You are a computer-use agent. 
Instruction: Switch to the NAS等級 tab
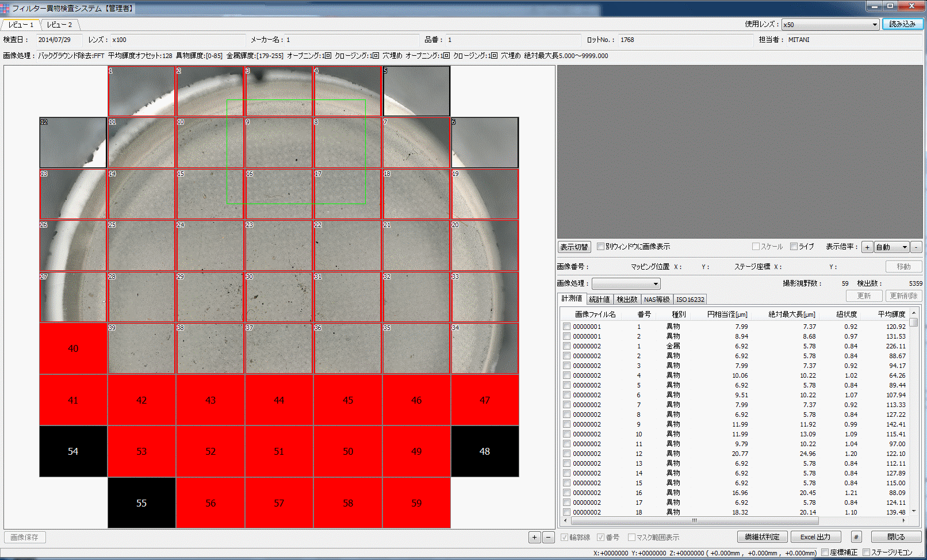(x=657, y=300)
